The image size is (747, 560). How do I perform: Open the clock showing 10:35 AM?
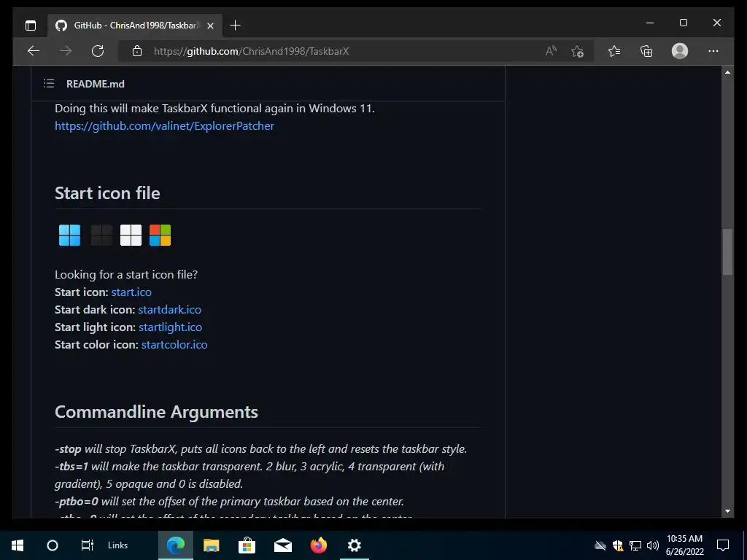click(684, 545)
